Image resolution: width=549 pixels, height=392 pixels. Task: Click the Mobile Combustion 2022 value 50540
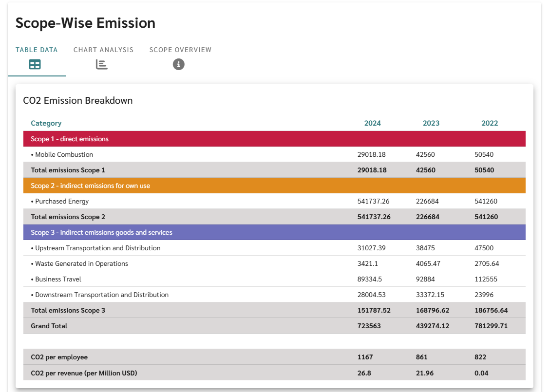coord(484,154)
